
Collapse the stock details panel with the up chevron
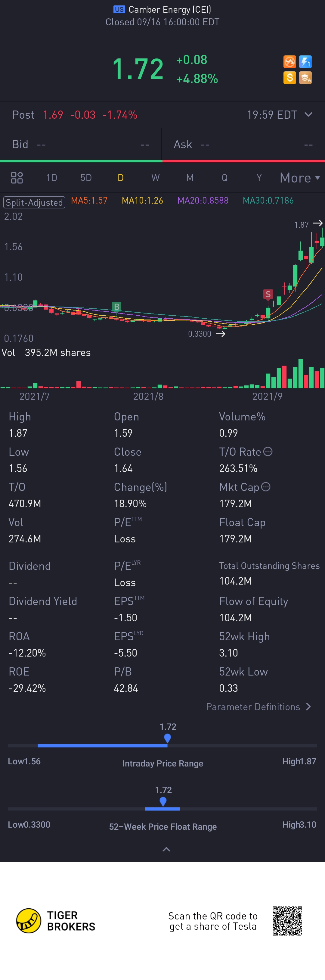166,850
